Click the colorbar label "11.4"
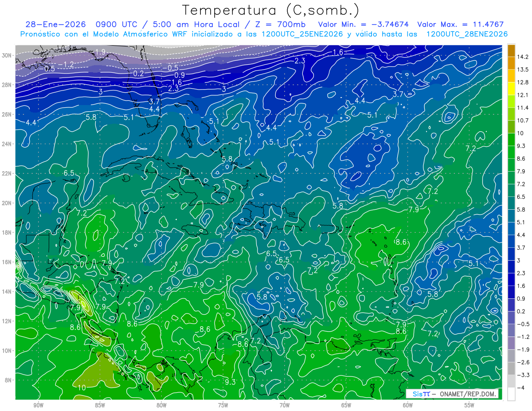This screenshot has width=532, height=411. [x=522, y=108]
